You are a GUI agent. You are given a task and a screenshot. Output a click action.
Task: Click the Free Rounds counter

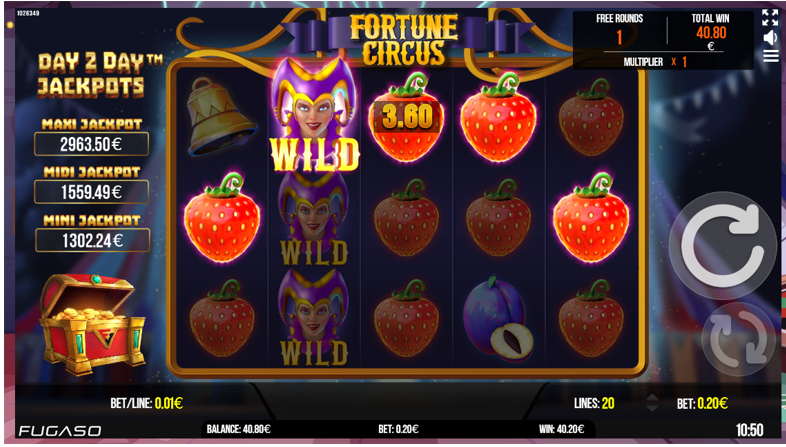(620, 30)
